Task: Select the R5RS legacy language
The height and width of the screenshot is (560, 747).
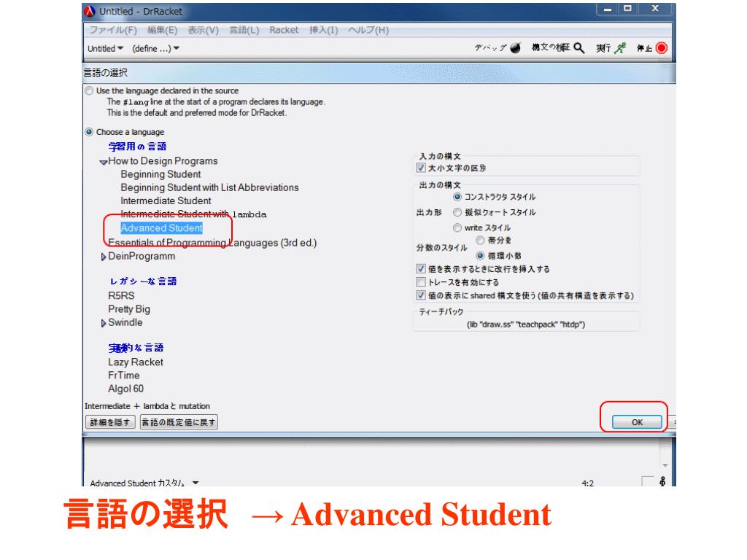Action: (x=122, y=296)
